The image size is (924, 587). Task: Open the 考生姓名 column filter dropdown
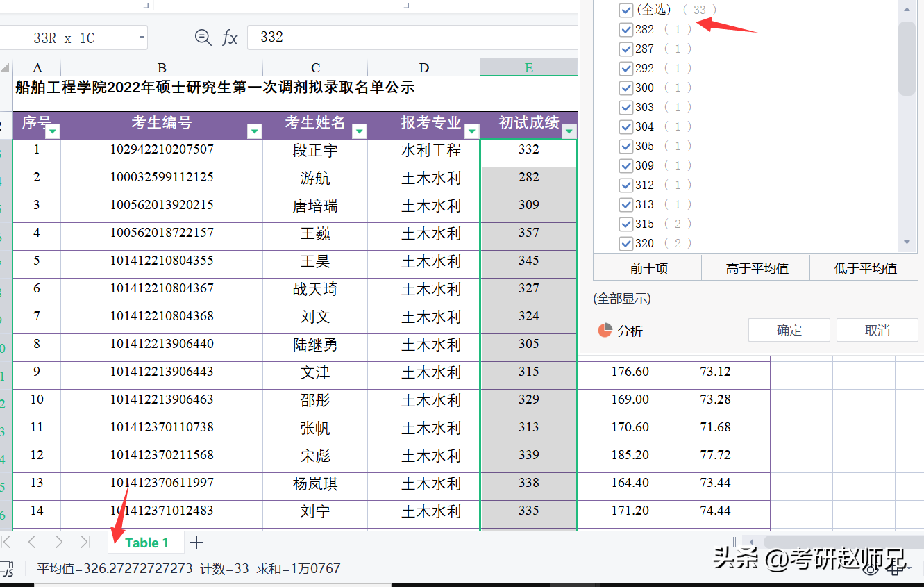360,131
